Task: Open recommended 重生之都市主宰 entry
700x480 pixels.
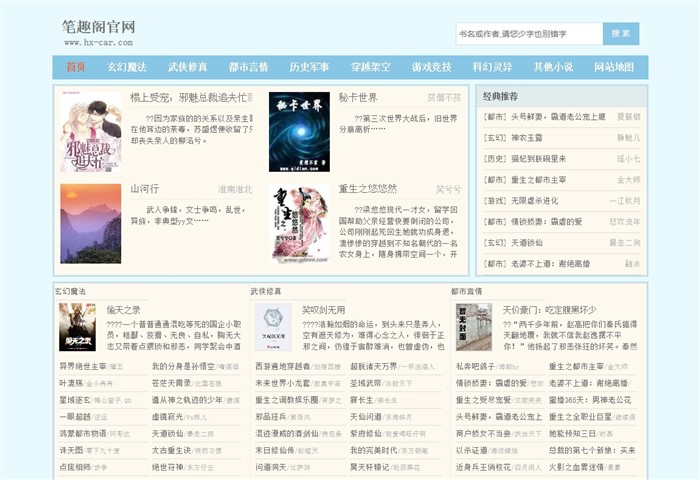Action: pos(538,180)
